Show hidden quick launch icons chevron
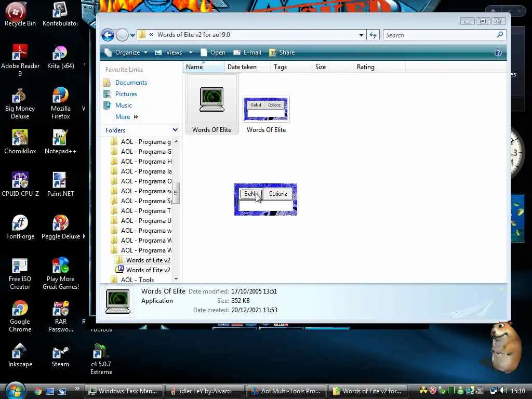This screenshot has width=532, height=399. coord(77,389)
